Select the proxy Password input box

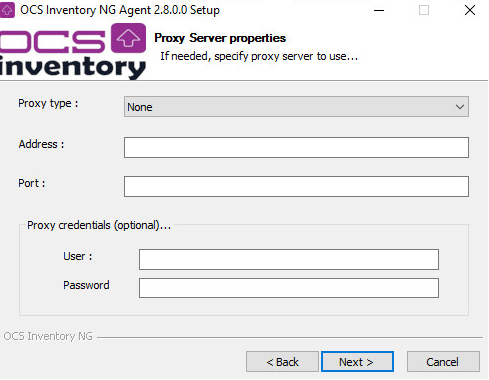coord(289,288)
